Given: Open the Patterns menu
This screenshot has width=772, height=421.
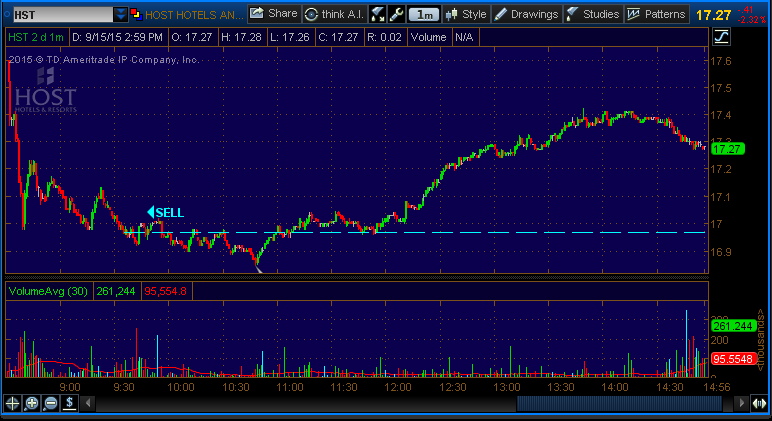Looking at the screenshot, I should 656,14.
